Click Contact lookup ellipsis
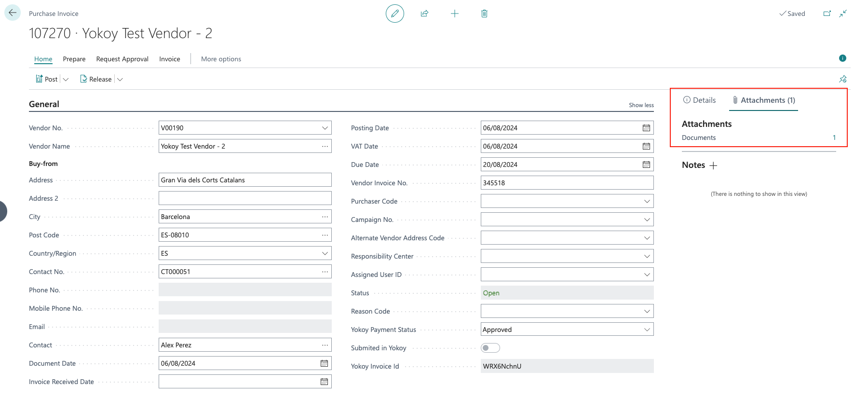The image size is (868, 399). tap(325, 345)
